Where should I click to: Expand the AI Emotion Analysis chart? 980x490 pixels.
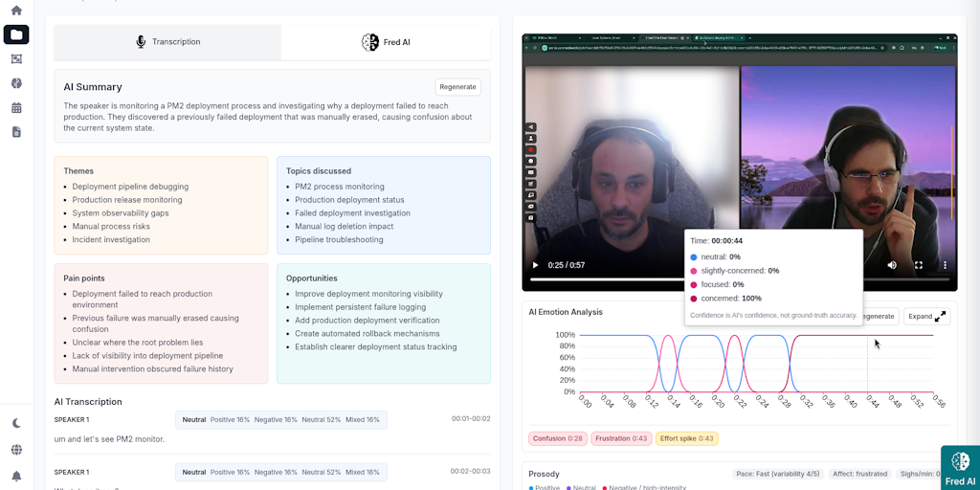click(x=926, y=316)
